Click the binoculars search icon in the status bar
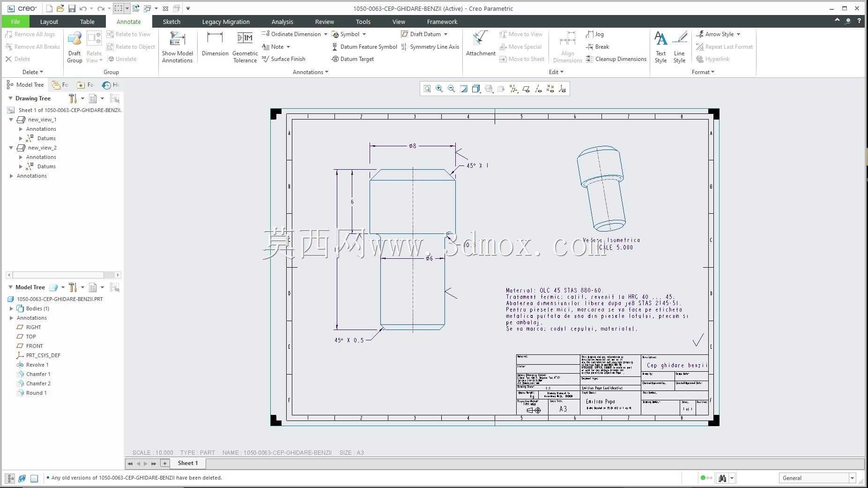 pyautogui.click(x=722, y=478)
